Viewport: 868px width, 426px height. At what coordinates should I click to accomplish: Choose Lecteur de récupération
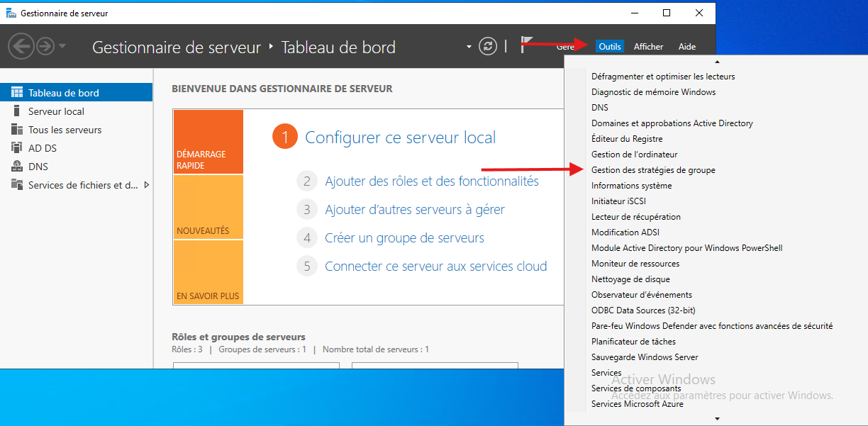[636, 217]
